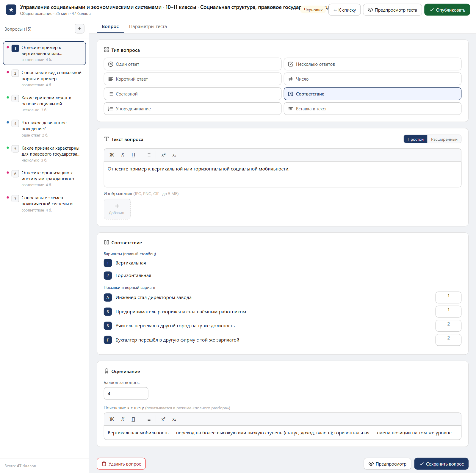Image resolution: width=476 pixels, height=473 pixels.
Task: Click list icon in explanation toolbar
Action: pyautogui.click(x=149, y=419)
